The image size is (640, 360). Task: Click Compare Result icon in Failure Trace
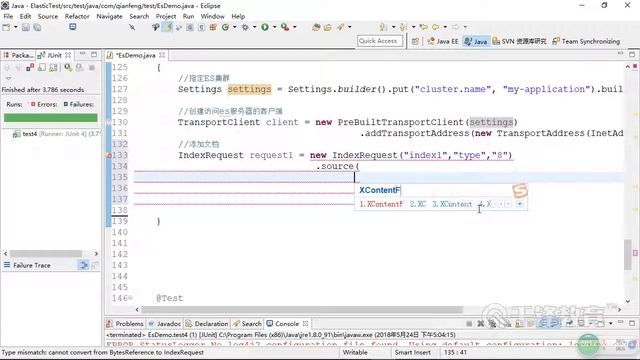pos(83,265)
